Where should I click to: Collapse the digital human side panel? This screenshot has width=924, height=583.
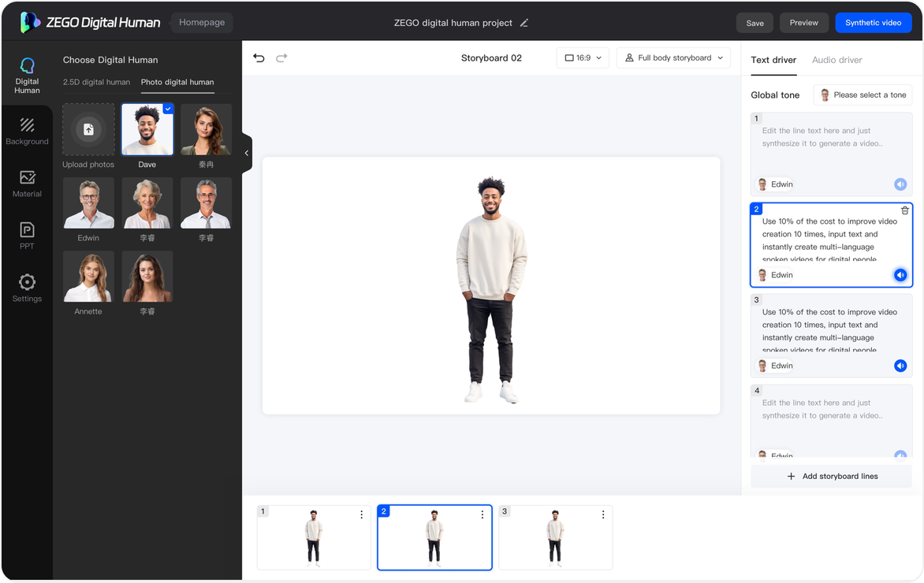pos(247,153)
